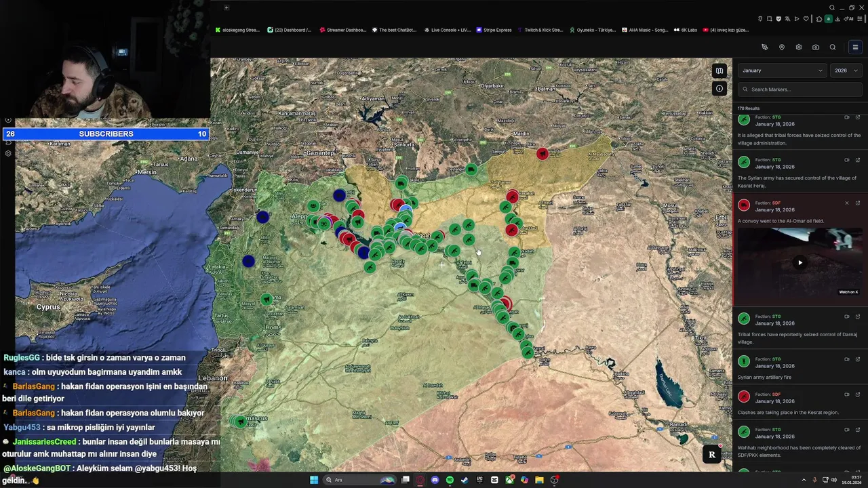Viewport: 868px width, 488px height.
Task: Open the map layers icon on the map
Action: coord(719,70)
